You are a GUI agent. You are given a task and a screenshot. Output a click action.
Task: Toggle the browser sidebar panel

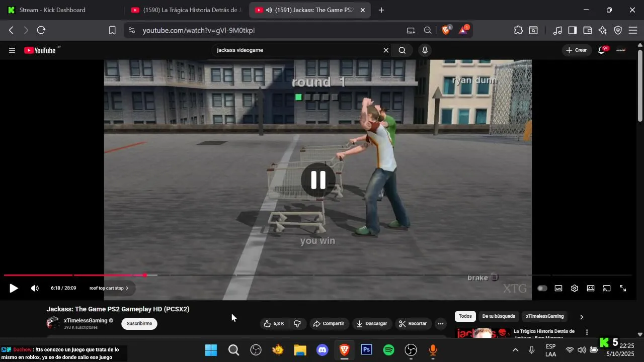[573, 30]
